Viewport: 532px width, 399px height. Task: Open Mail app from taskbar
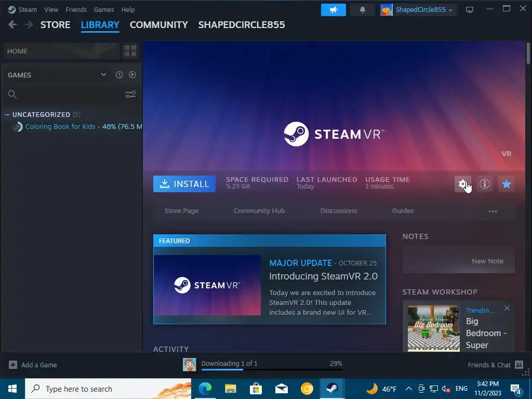click(281, 389)
